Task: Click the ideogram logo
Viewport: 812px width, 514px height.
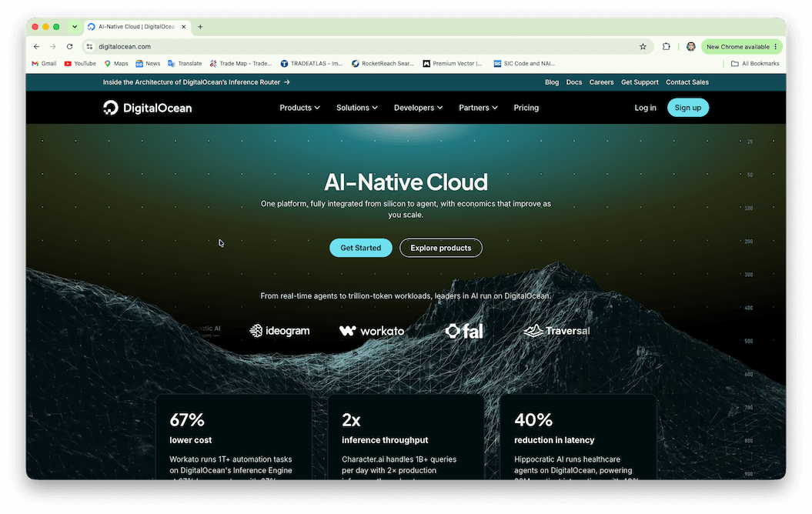Action: click(279, 331)
